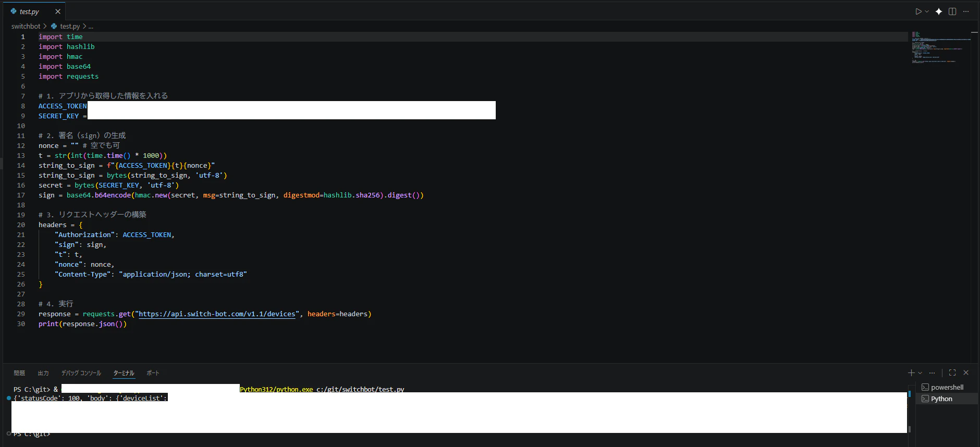The height and width of the screenshot is (447, 980).
Task: Open the editor's more actions menu
Action: (x=966, y=11)
